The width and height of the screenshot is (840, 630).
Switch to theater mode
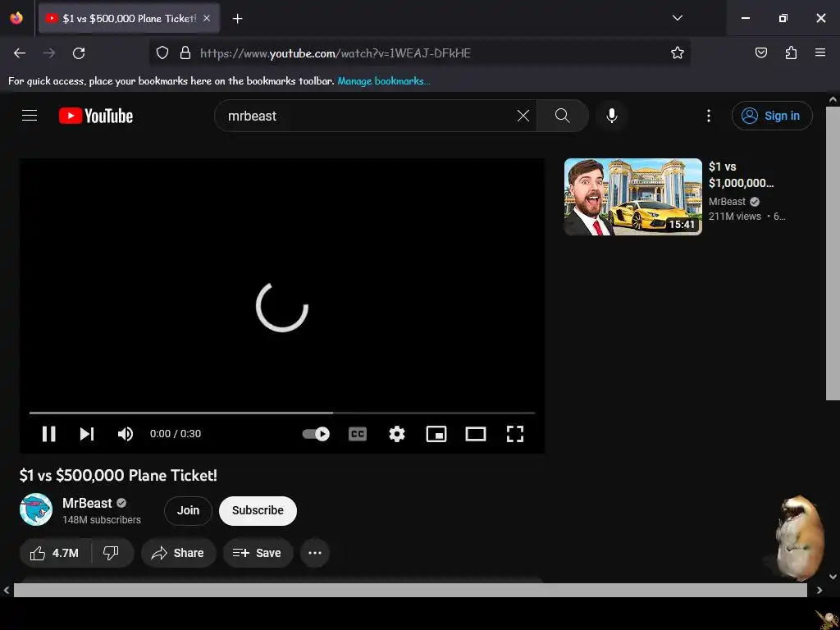[475, 433]
